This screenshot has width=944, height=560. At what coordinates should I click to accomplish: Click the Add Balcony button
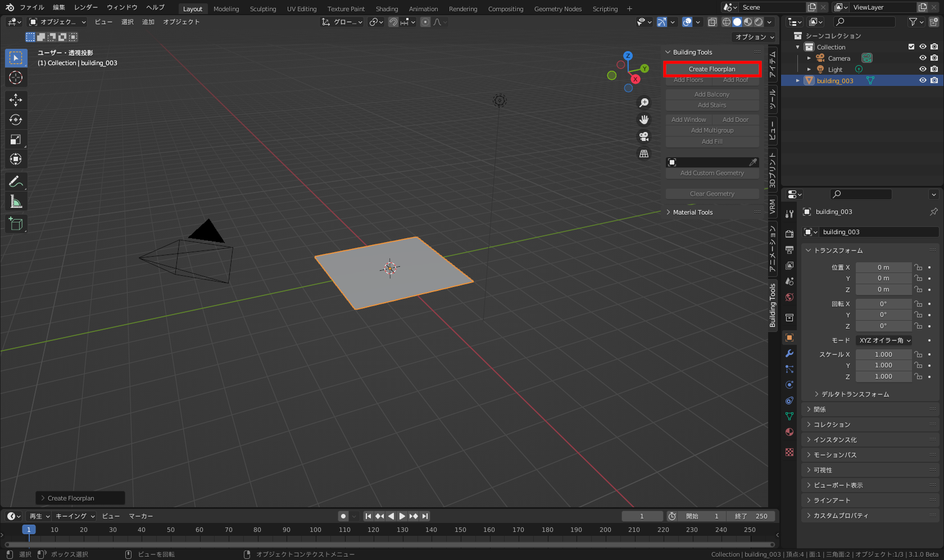[712, 94]
